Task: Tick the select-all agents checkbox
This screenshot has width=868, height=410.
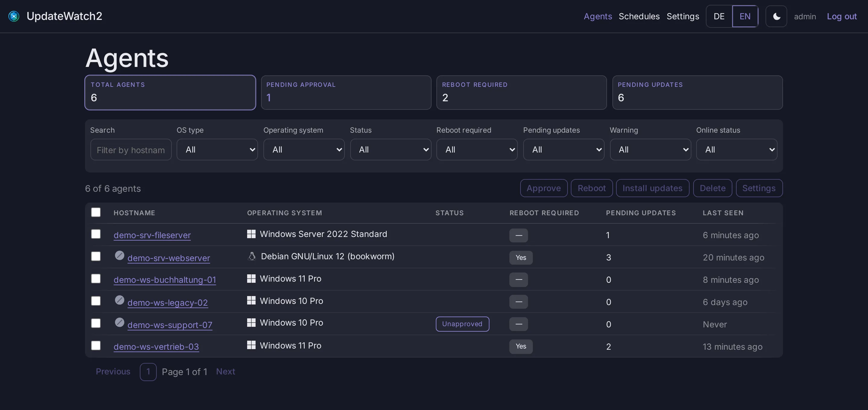Action: click(96, 213)
